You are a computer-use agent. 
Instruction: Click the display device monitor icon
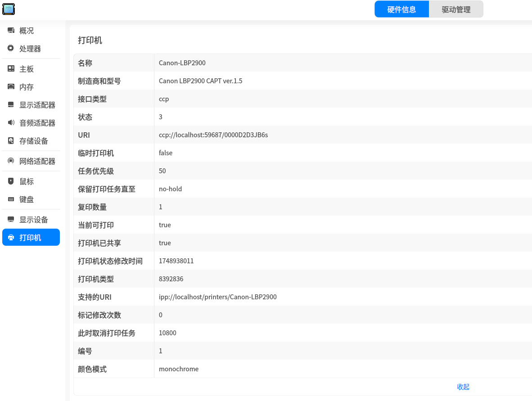pos(11,220)
